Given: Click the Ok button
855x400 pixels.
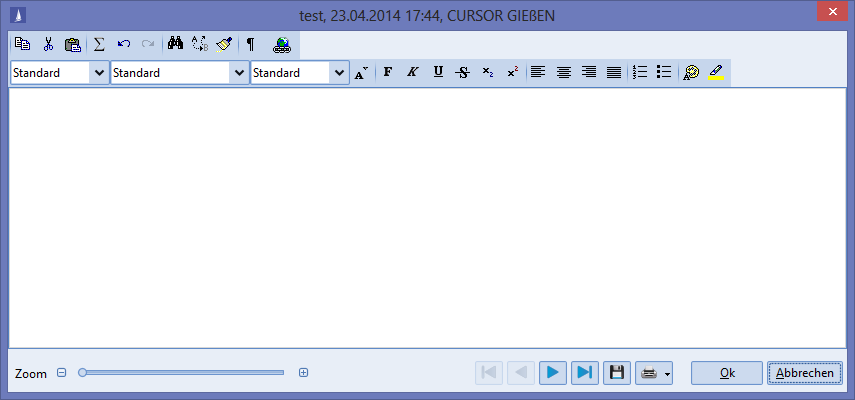Looking at the screenshot, I should pyautogui.click(x=726, y=373).
